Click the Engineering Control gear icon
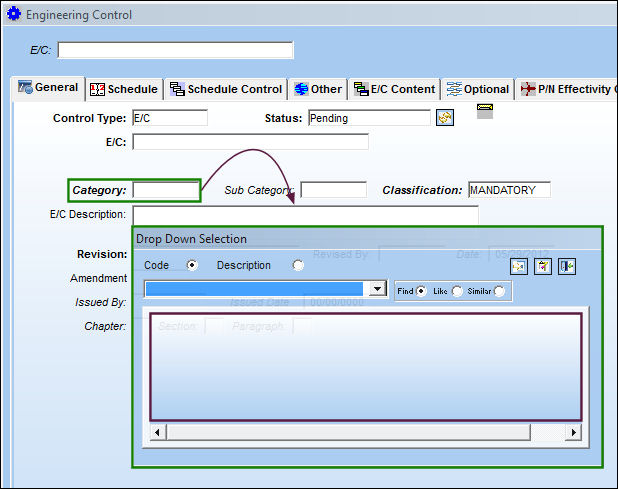618x489 pixels. (14, 14)
